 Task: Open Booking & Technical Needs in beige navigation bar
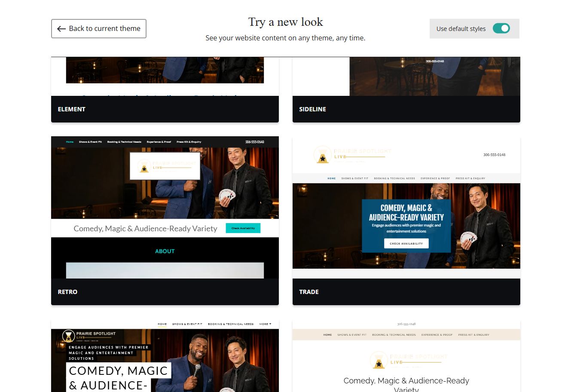(x=394, y=335)
